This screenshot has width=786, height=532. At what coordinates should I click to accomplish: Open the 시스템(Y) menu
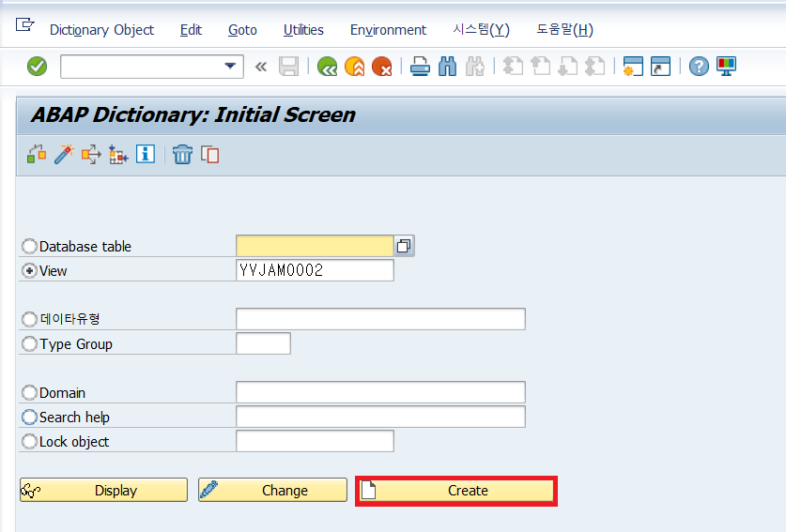point(481,30)
